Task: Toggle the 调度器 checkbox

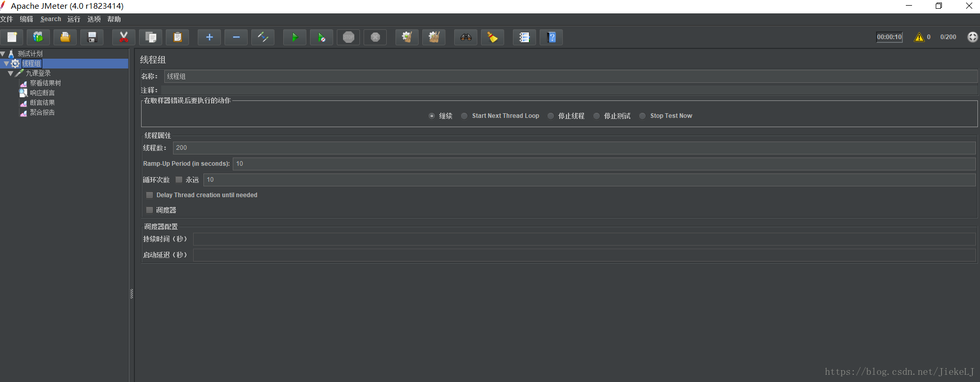Action: 149,210
